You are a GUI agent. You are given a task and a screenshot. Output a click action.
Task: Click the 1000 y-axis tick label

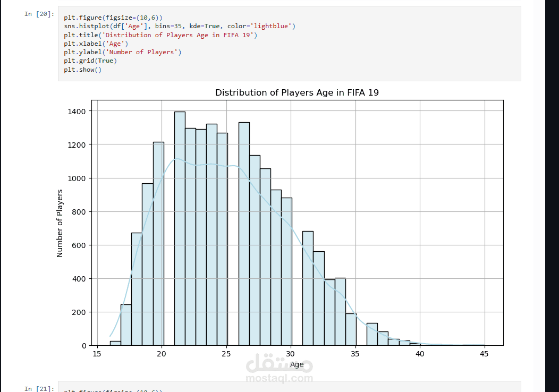coord(77,178)
